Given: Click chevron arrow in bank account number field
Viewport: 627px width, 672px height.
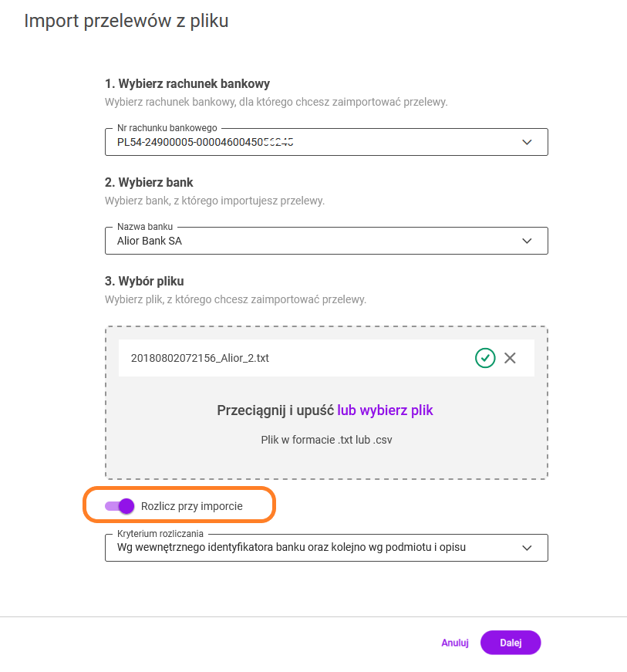Looking at the screenshot, I should pos(527,142).
